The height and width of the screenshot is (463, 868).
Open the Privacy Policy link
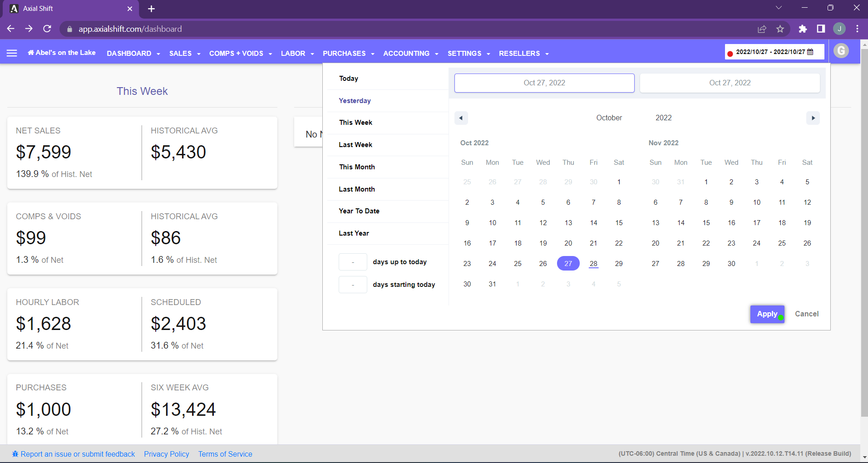[166, 454]
